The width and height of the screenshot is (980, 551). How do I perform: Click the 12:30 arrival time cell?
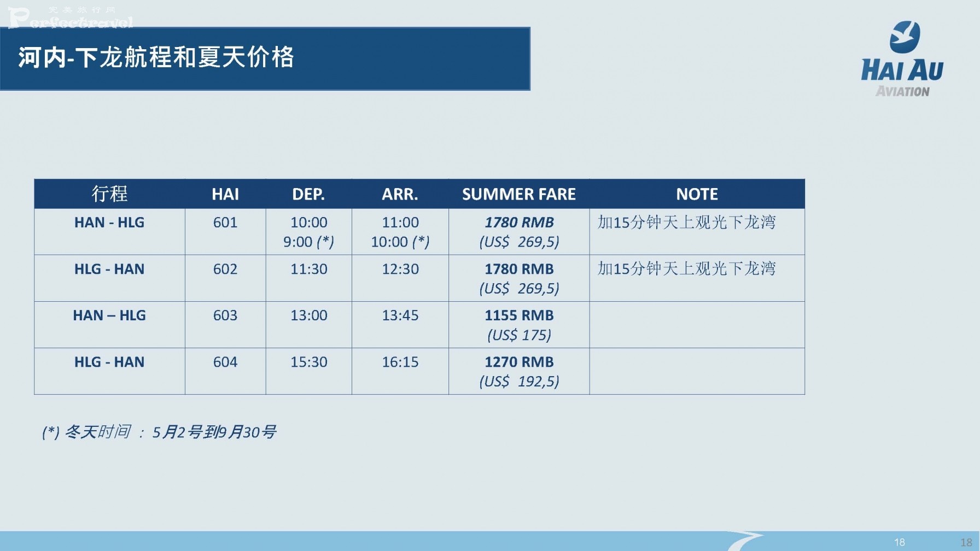400,278
